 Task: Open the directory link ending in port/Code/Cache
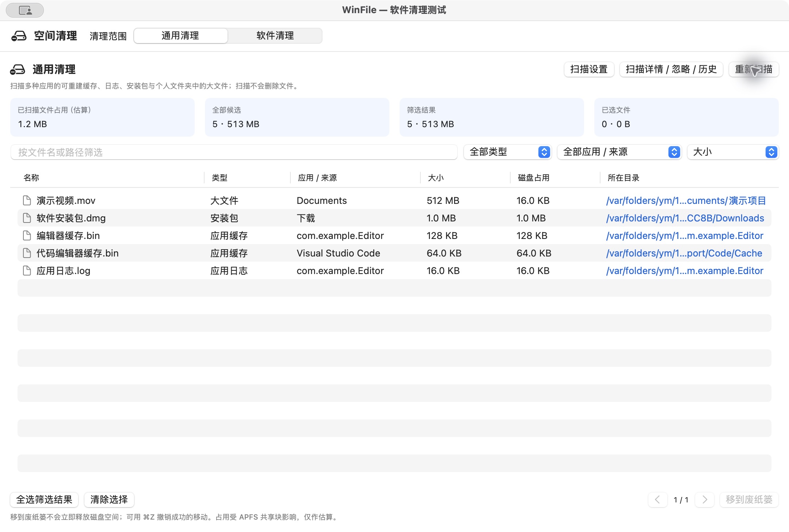[684, 253]
